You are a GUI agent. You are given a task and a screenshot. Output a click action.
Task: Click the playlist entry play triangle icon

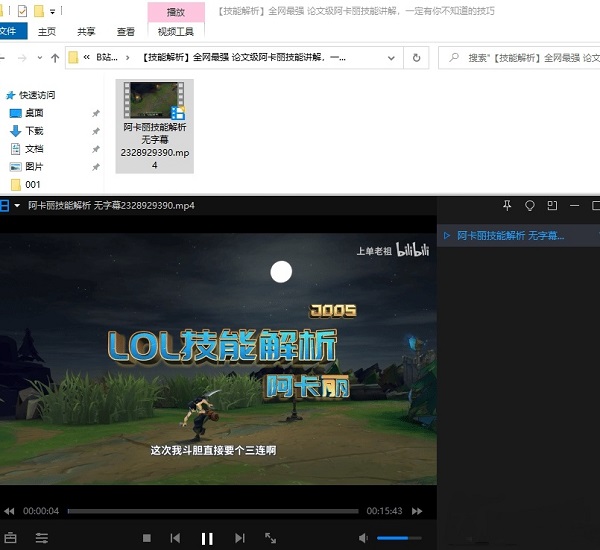point(447,235)
